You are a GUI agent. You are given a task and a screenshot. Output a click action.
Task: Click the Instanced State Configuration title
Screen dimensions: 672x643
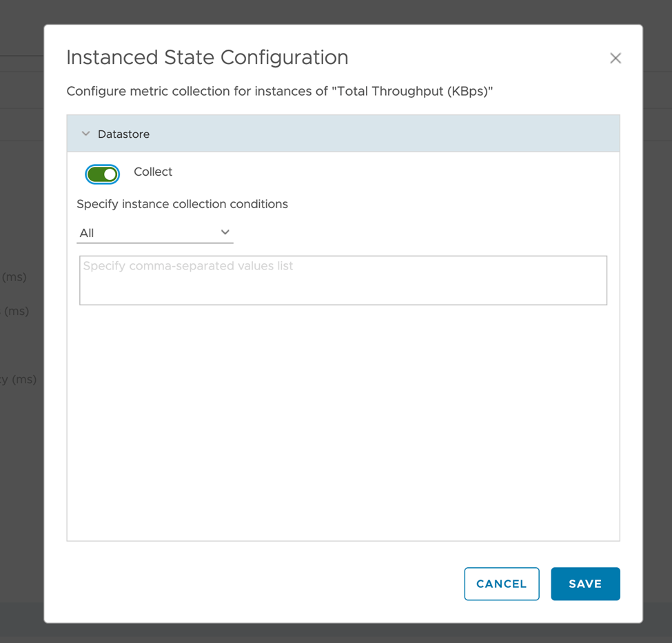(x=207, y=58)
